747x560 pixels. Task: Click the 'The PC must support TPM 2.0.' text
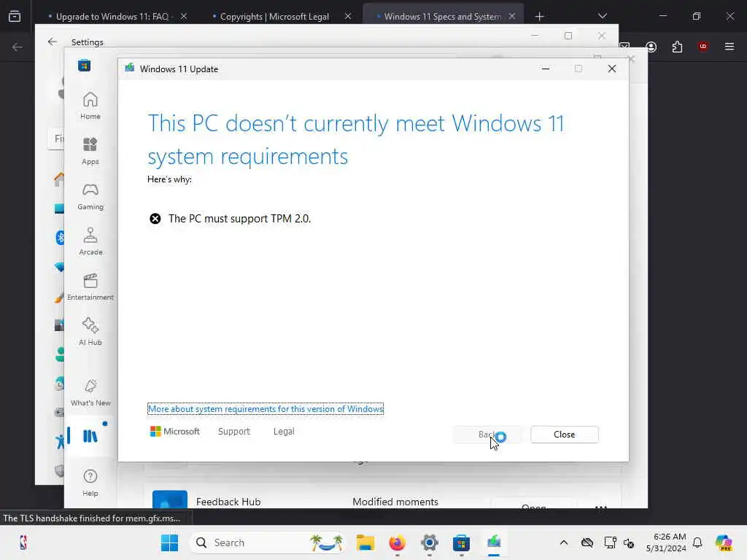(239, 219)
